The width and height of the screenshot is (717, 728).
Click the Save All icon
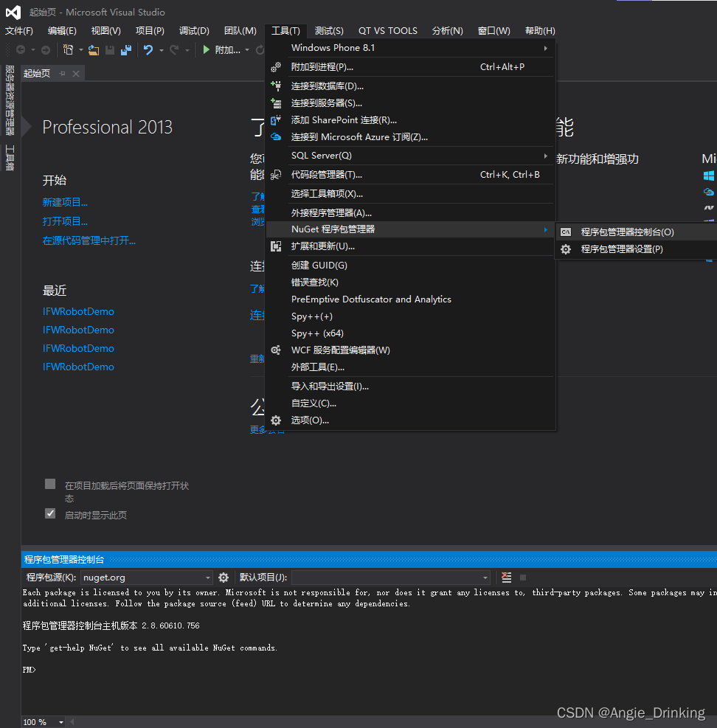tap(126, 49)
